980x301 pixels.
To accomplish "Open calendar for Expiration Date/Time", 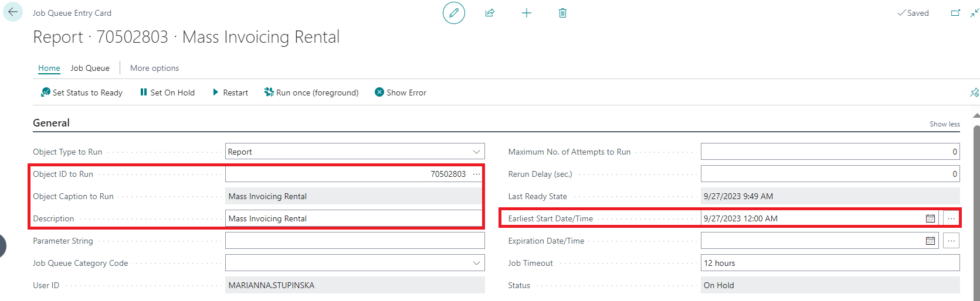I will (x=930, y=241).
